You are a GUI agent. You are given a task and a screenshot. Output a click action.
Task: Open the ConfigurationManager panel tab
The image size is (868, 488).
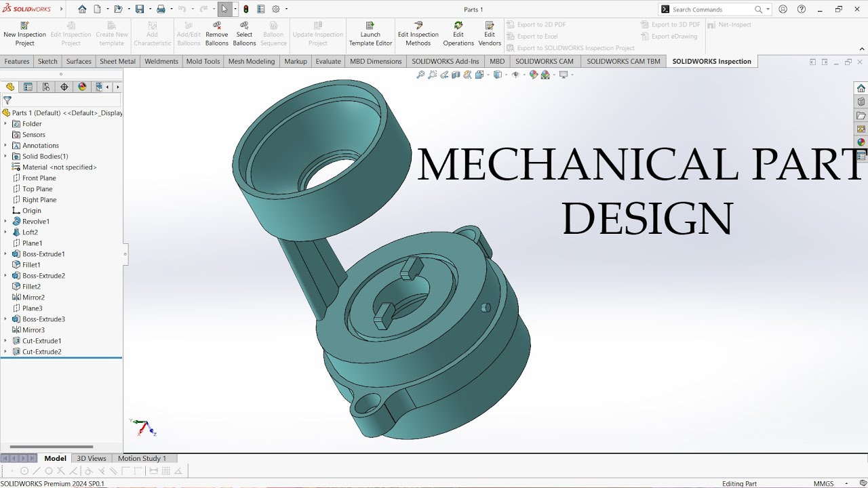coord(46,87)
